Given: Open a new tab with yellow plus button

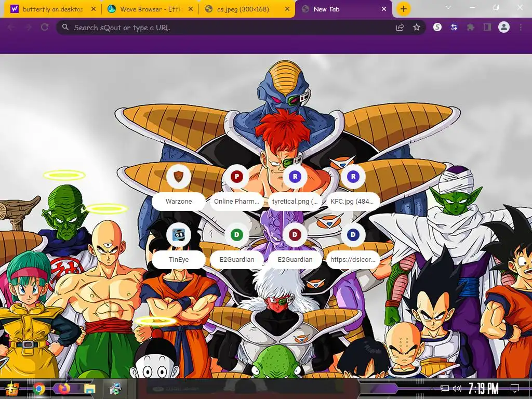Looking at the screenshot, I should [403, 9].
